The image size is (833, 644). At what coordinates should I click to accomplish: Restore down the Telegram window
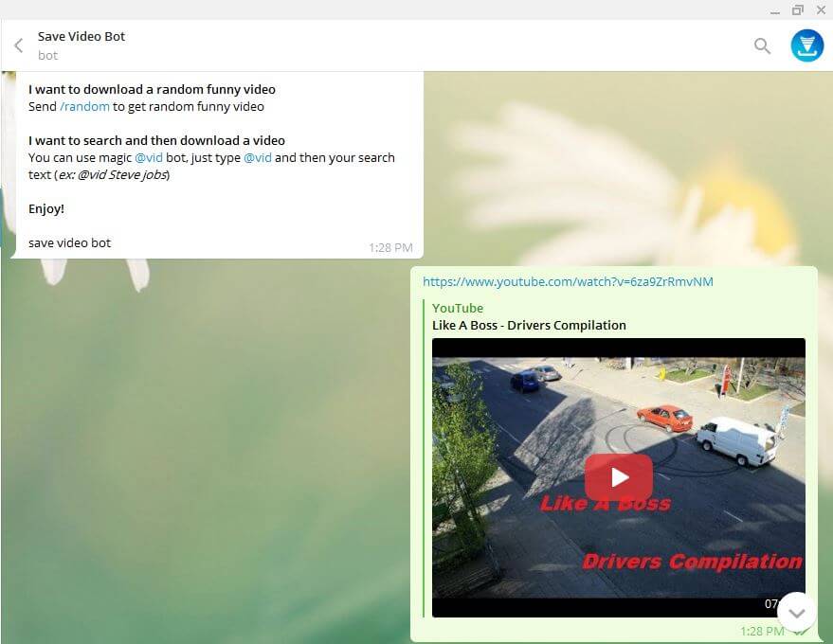(797, 10)
